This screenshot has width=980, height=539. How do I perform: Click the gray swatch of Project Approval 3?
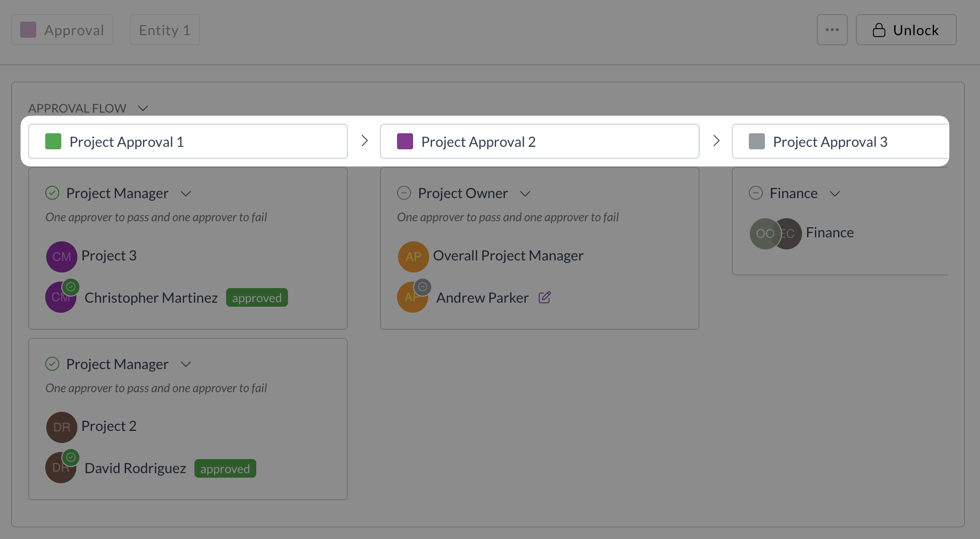pyautogui.click(x=757, y=142)
